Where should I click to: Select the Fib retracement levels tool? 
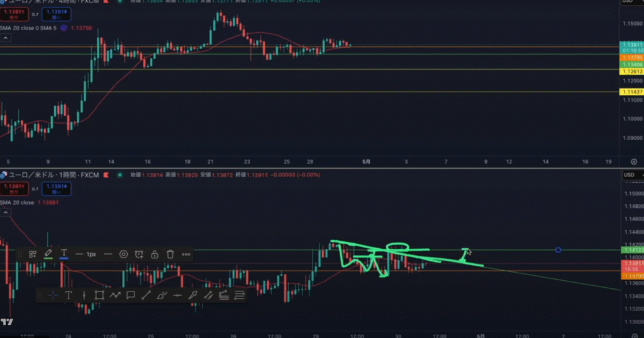[240, 295]
